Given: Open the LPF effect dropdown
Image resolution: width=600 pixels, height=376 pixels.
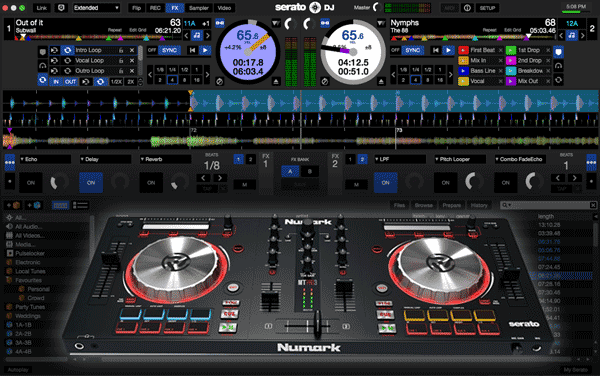Looking at the screenshot, I should [400, 159].
